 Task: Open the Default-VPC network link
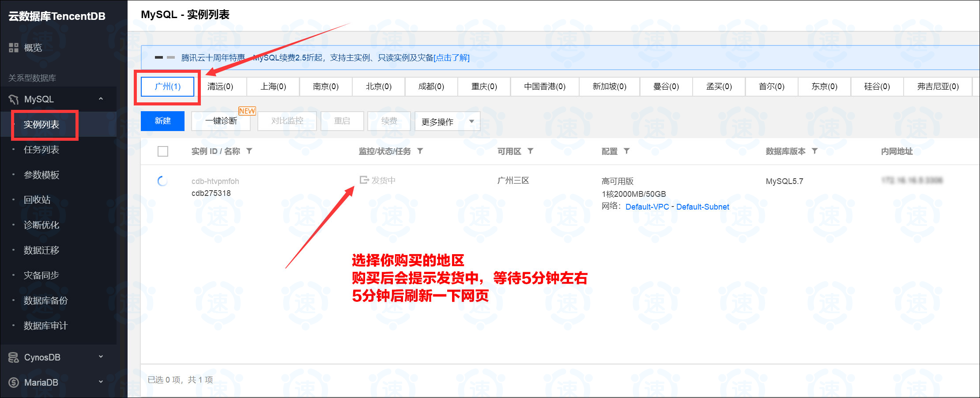(647, 207)
